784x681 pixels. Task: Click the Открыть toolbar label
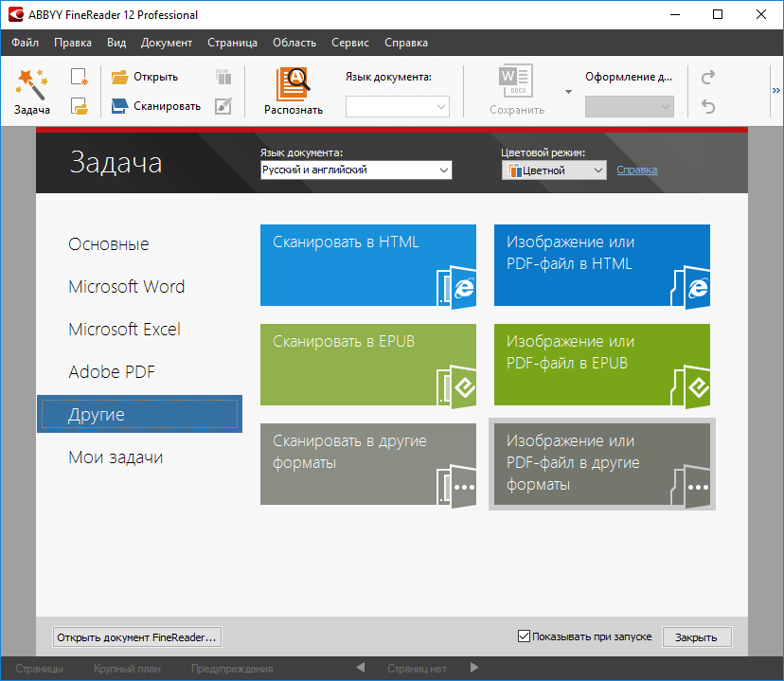155,77
